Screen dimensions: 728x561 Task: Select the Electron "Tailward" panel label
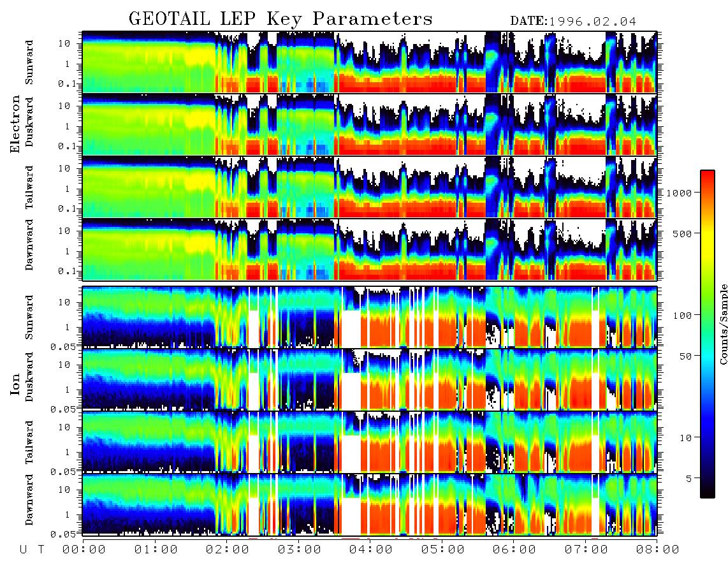pos(29,187)
